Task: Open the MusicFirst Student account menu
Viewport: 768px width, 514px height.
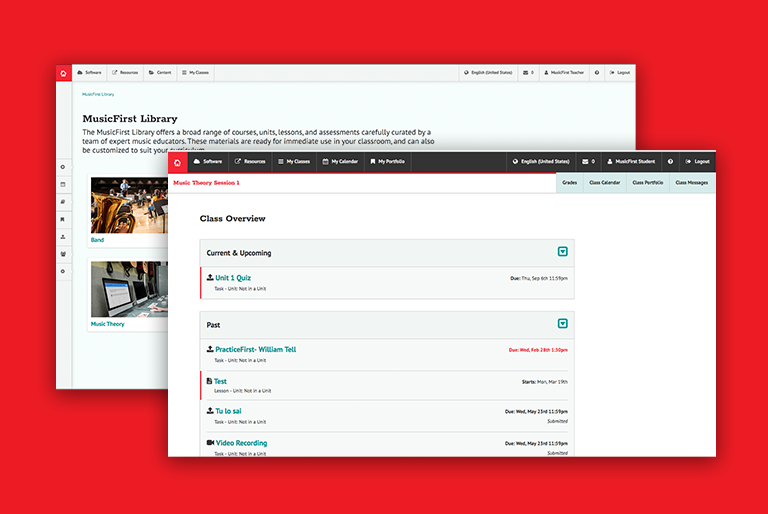Action: click(x=631, y=162)
